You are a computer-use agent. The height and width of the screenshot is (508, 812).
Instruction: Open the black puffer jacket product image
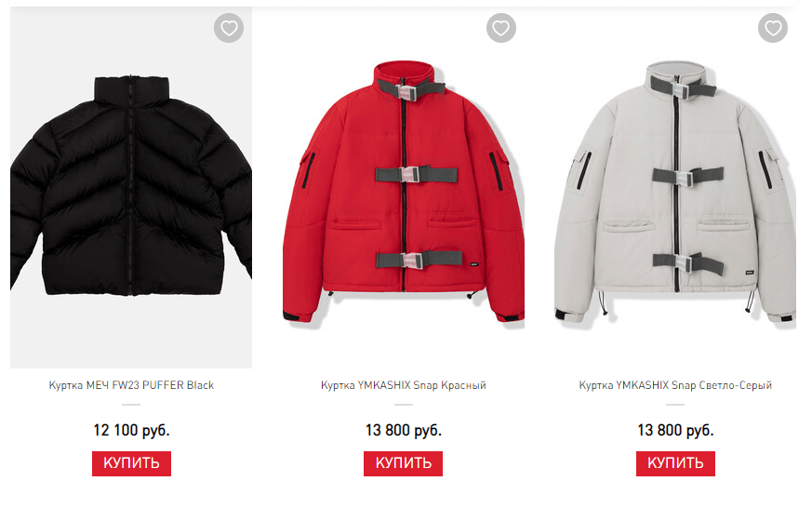(131, 187)
